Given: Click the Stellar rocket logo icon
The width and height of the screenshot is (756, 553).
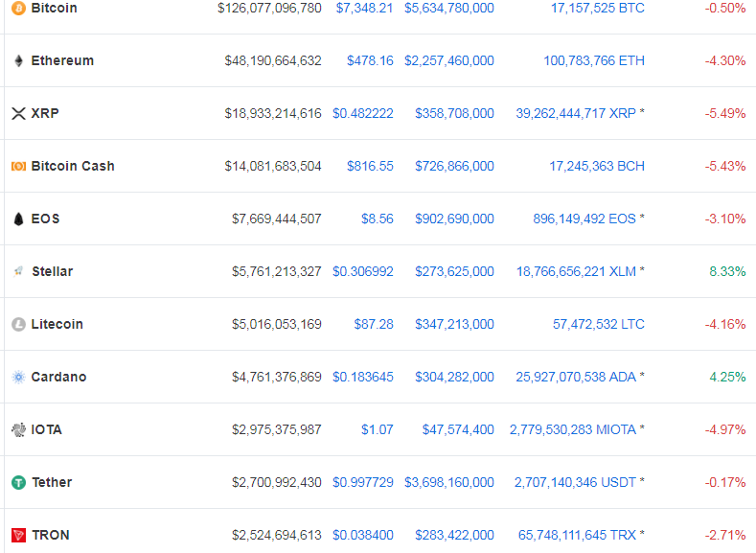Looking at the screenshot, I should click(18, 271).
